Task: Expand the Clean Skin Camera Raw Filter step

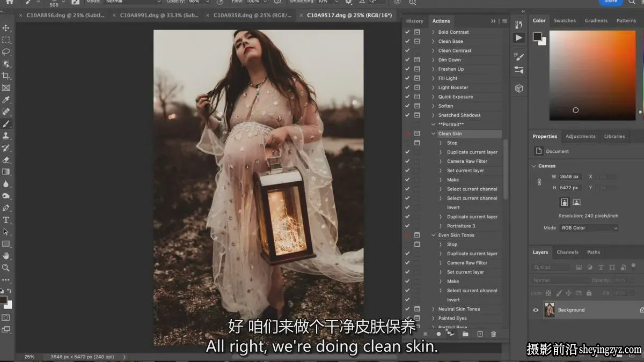Action: (x=441, y=161)
